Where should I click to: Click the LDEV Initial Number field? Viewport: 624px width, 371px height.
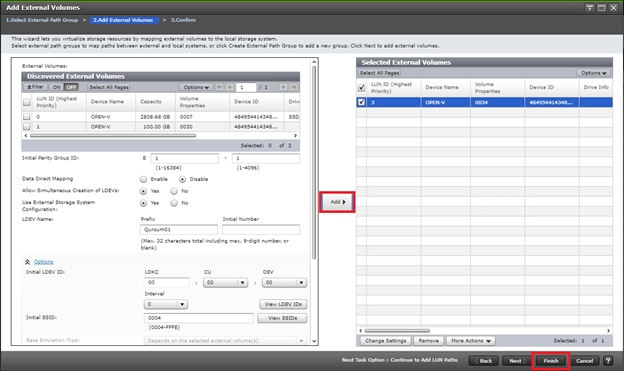coord(261,230)
